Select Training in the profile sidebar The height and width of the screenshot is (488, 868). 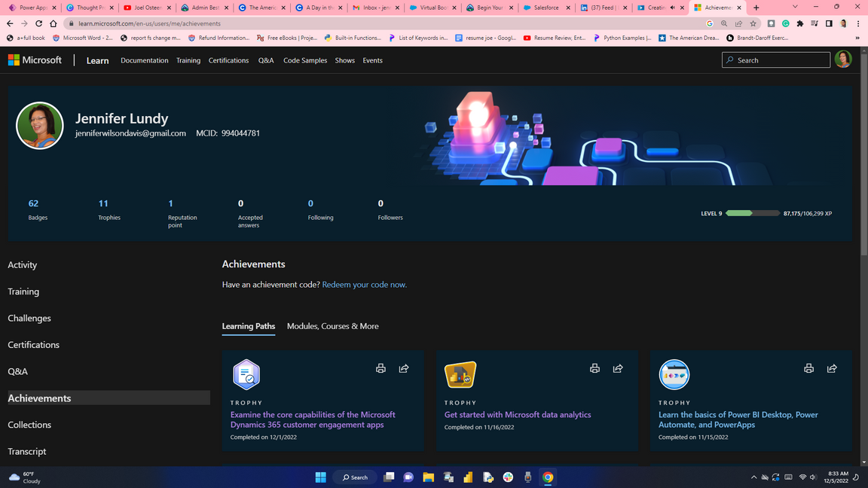(23, 291)
